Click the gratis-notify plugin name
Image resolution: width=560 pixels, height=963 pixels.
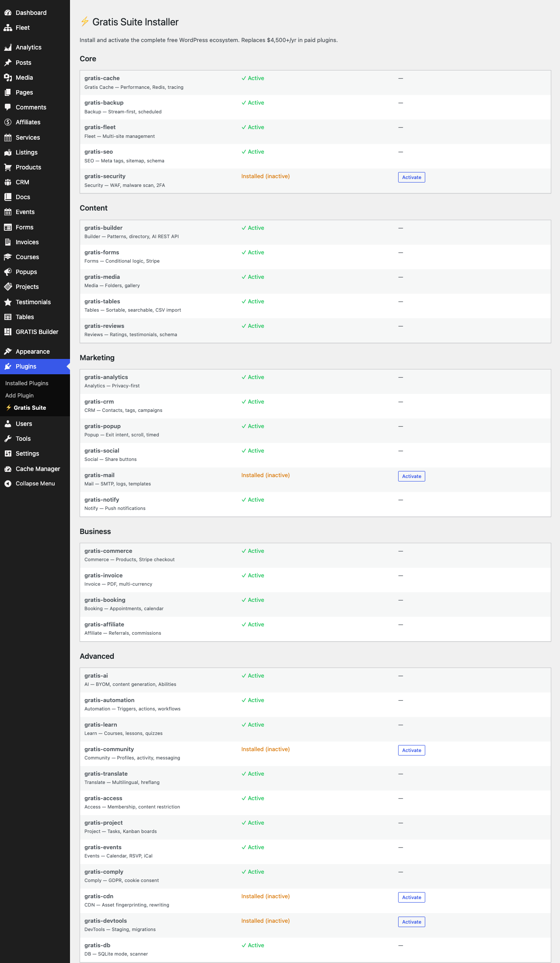pyautogui.click(x=101, y=500)
